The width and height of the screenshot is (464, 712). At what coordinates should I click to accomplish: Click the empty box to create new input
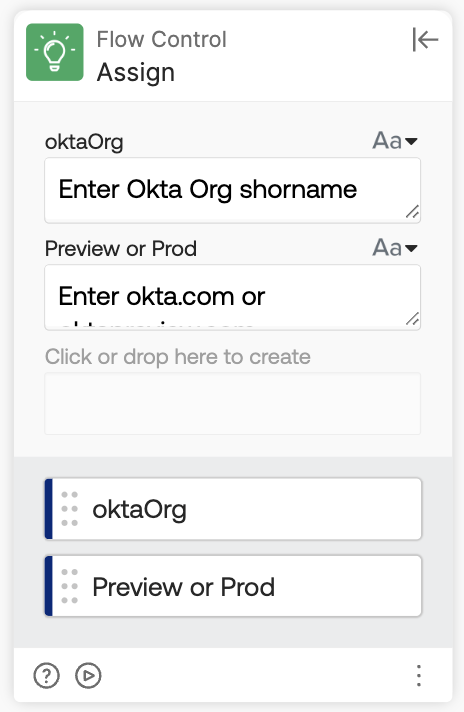tap(232, 403)
